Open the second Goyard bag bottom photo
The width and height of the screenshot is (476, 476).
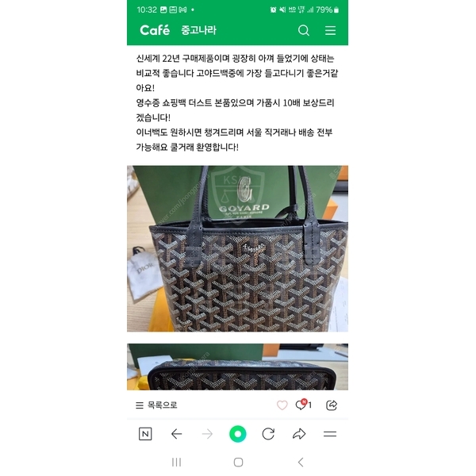click(237, 367)
